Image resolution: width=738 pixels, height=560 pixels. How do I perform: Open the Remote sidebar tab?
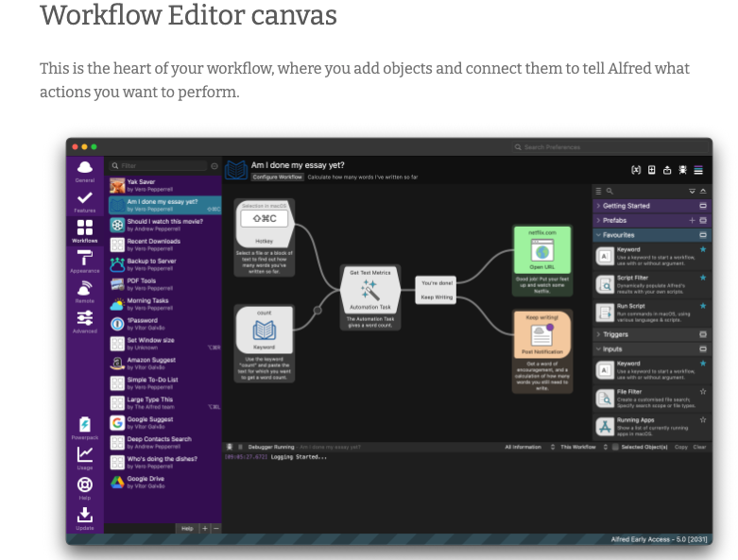tap(85, 292)
